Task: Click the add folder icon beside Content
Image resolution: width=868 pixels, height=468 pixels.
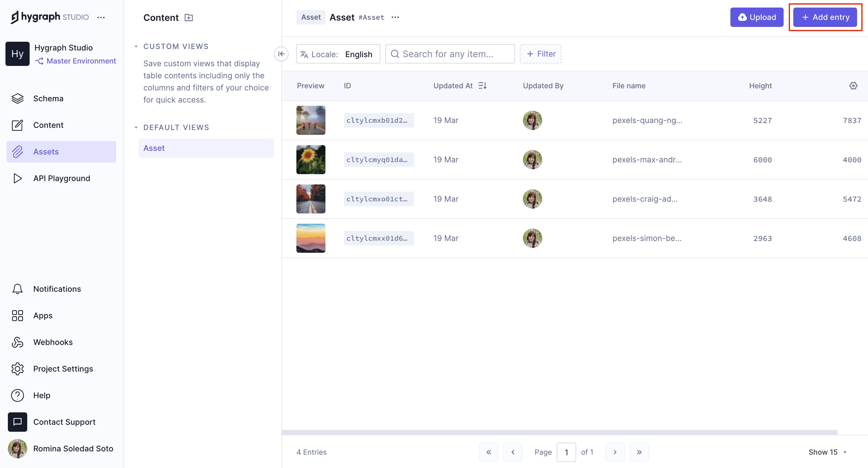Action: coord(189,18)
